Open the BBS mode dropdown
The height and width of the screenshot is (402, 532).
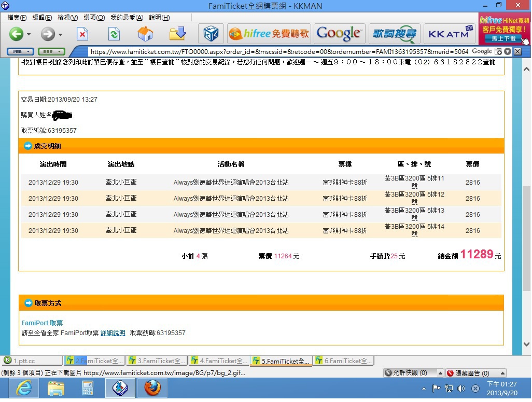point(51,51)
